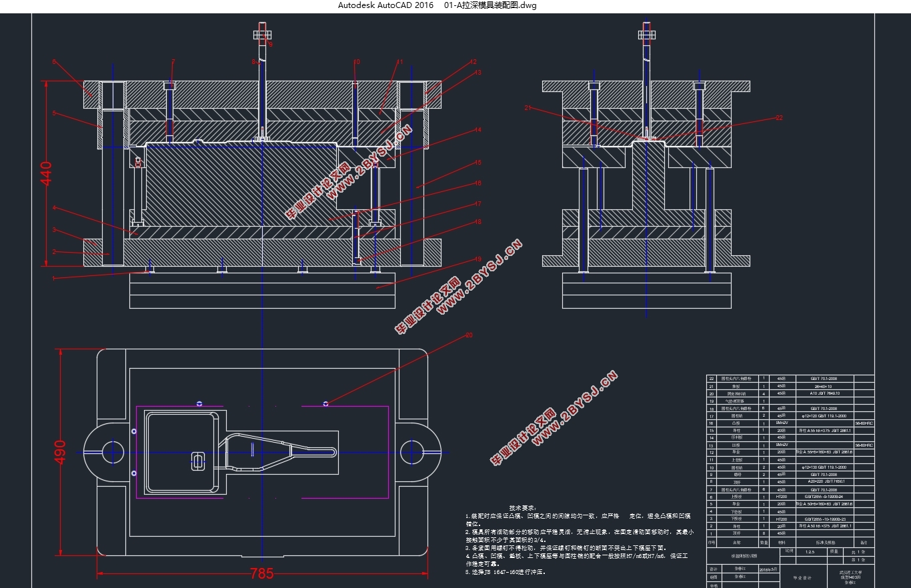The height and width of the screenshot is (588, 911).
Task: Click the 备注 column header
Action: (x=864, y=542)
